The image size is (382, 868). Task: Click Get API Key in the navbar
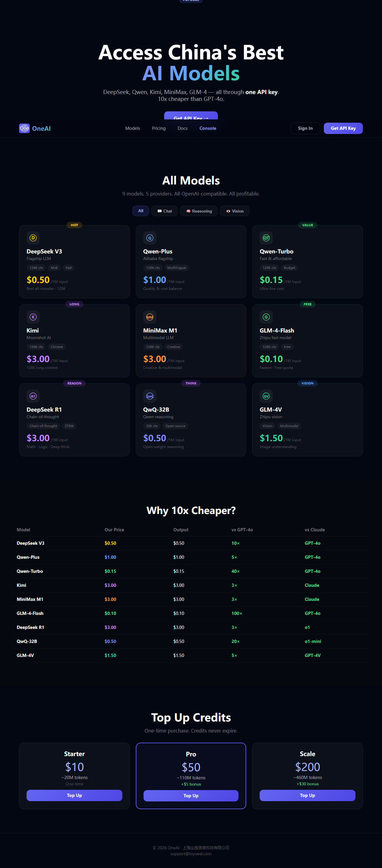pyautogui.click(x=343, y=128)
